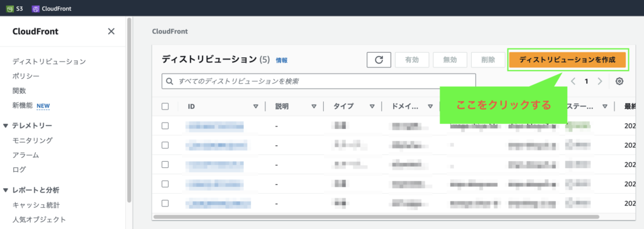Image resolution: width=644 pixels, height=229 pixels.
Task: Close the CloudFront side navigation panel
Action: click(111, 31)
